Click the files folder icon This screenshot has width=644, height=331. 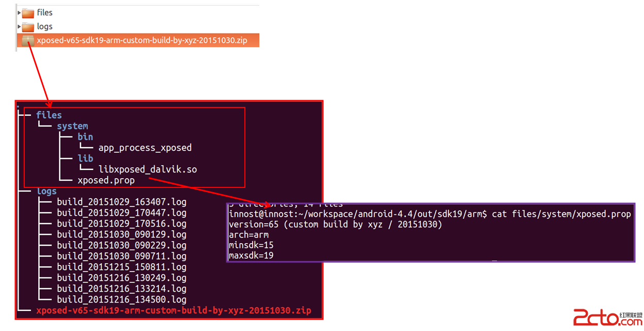click(28, 13)
